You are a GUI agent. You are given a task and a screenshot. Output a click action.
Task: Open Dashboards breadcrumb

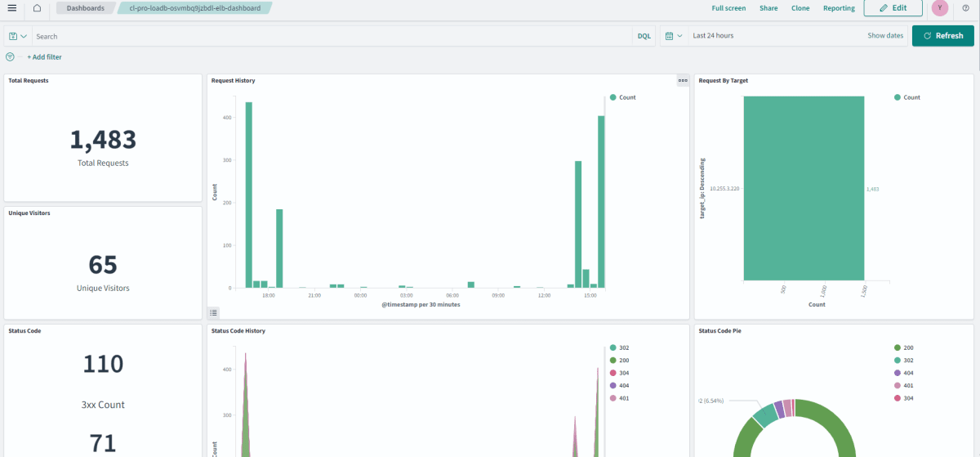tap(85, 8)
